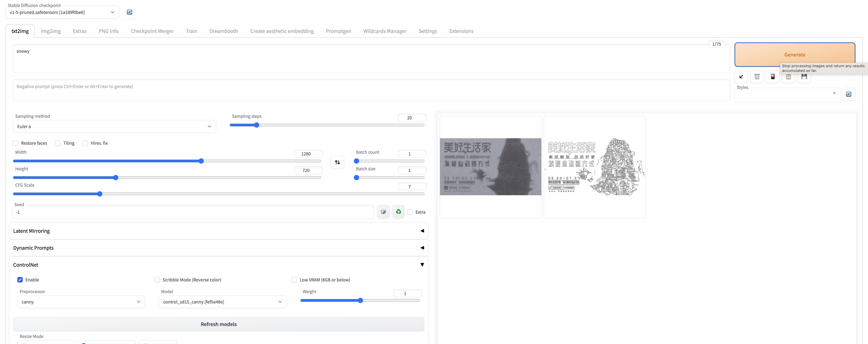868x344 pixels.
Task: Click the refresh checkpoint list icon
Action: tap(129, 12)
